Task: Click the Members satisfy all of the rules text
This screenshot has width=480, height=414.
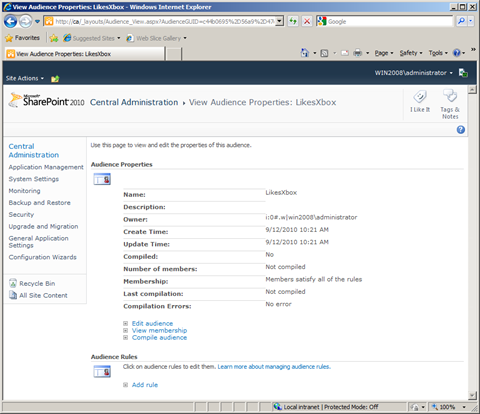Action: point(314,279)
